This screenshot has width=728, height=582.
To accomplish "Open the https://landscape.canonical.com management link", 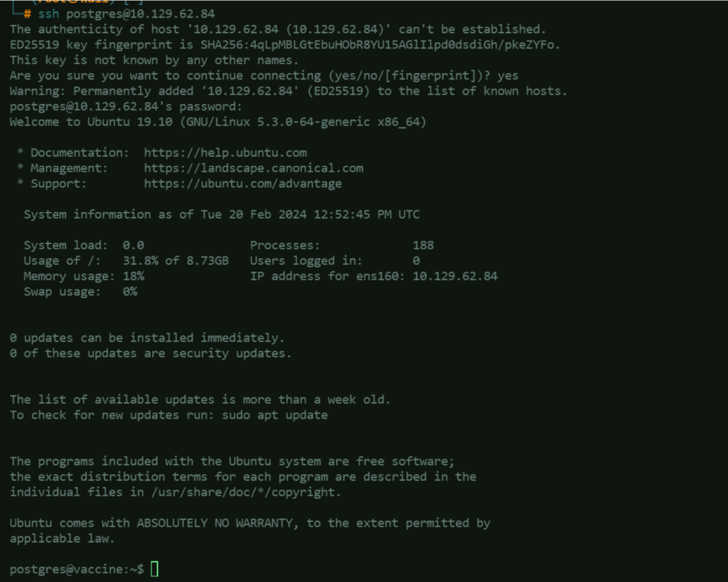I will click(x=253, y=168).
